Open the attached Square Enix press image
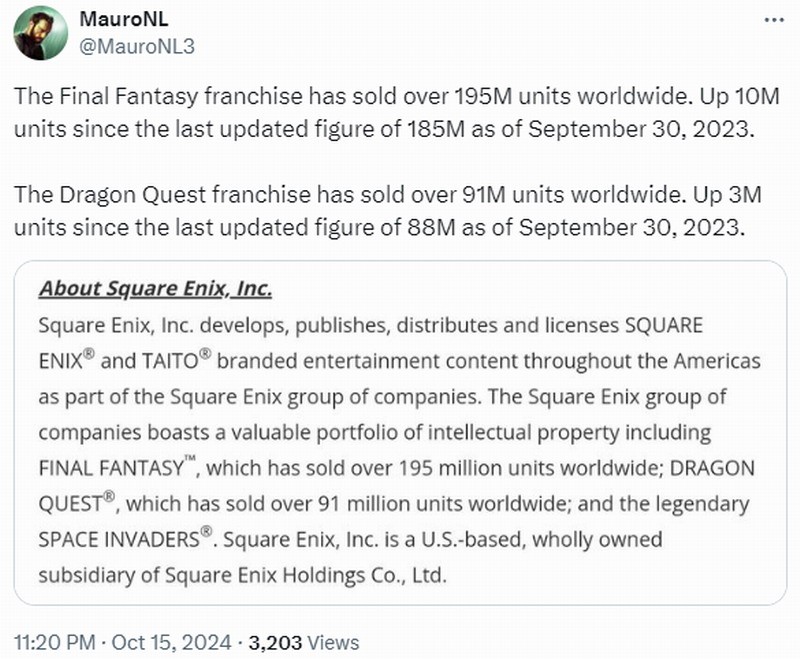Viewport: 800px width, 659px height. tap(400, 432)
